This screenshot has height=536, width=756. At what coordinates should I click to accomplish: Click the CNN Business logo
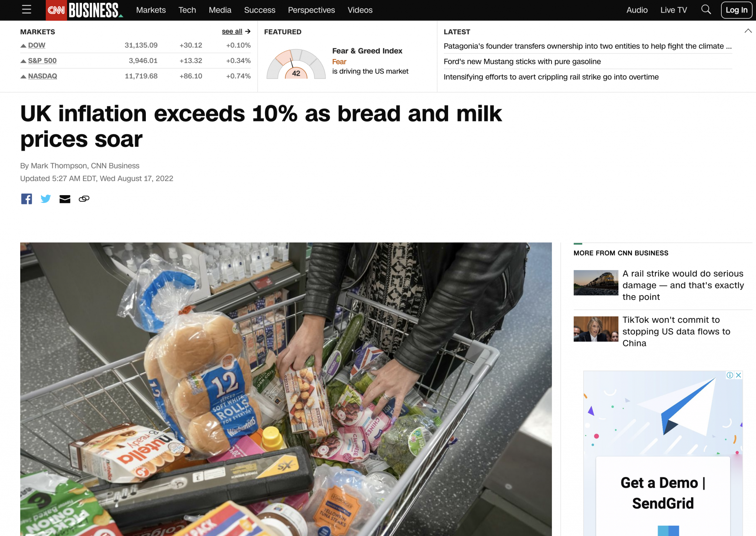pos(85,10)
